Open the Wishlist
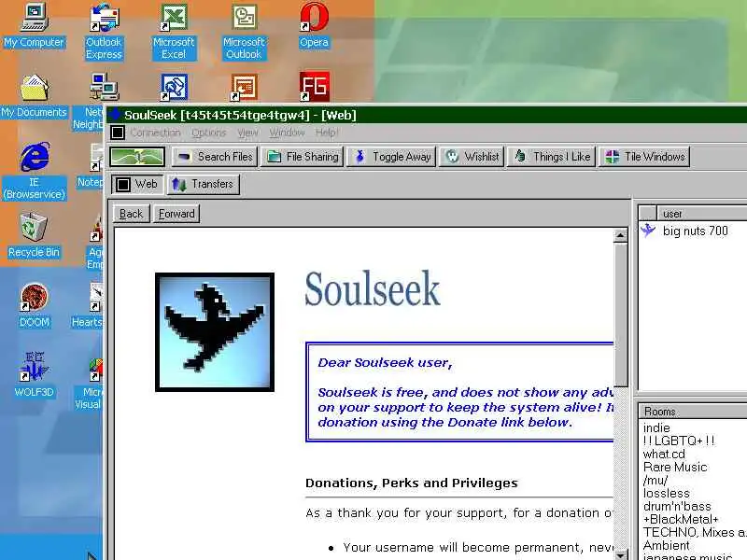 (x=472, y=157)
